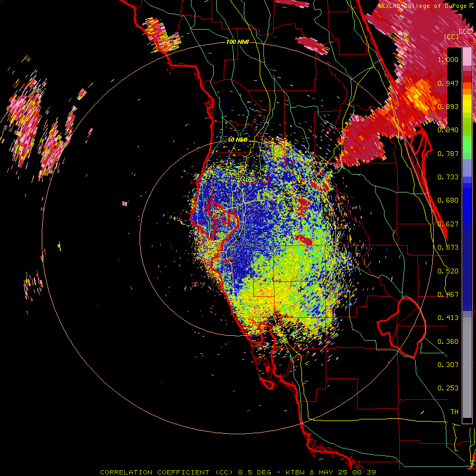
Task: Click the Correlation Coefficient KTBW caption text
Action: click(x=238, y=472)
